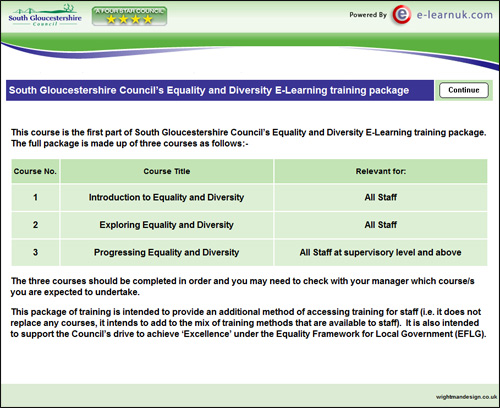Select course number 2 cell
Screen dimensions: 500x408
[x=35, y=225]
